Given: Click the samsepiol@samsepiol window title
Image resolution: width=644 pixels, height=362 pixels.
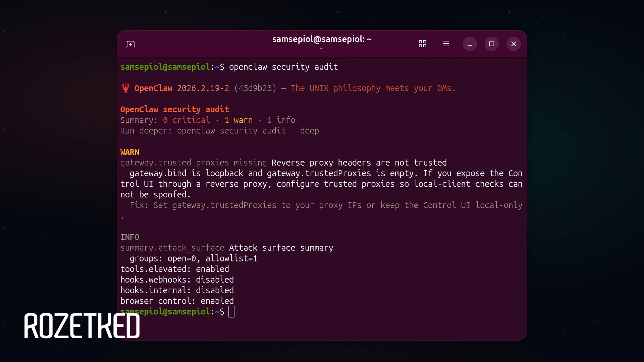Looking at the screenshot, I should tap(322, 39).
